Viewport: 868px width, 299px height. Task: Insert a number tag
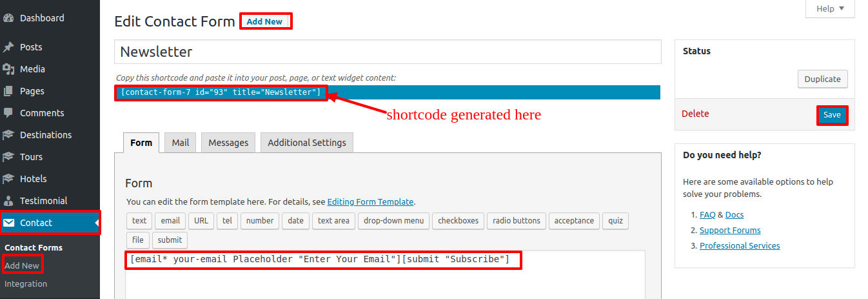click(260, 221)
